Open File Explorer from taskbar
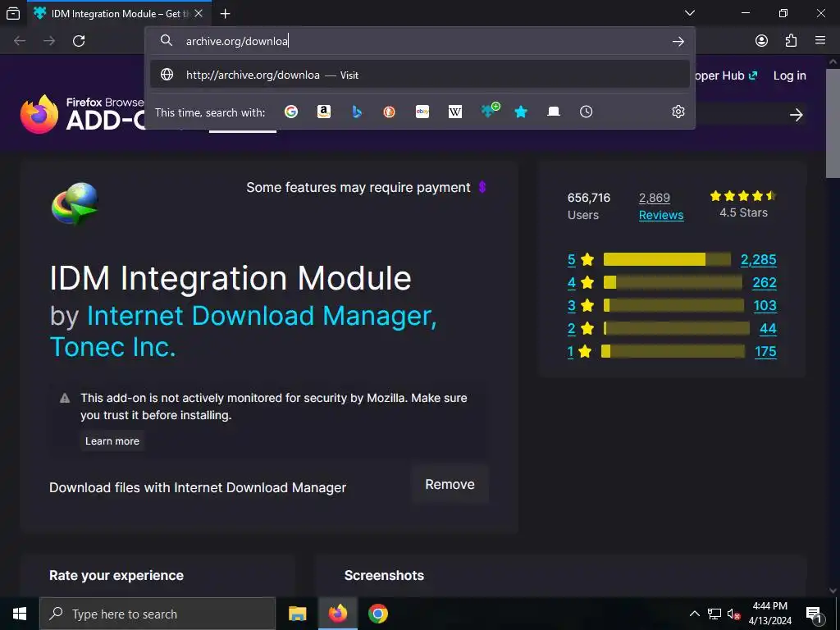Screen dimensions: 840x630 297,614
